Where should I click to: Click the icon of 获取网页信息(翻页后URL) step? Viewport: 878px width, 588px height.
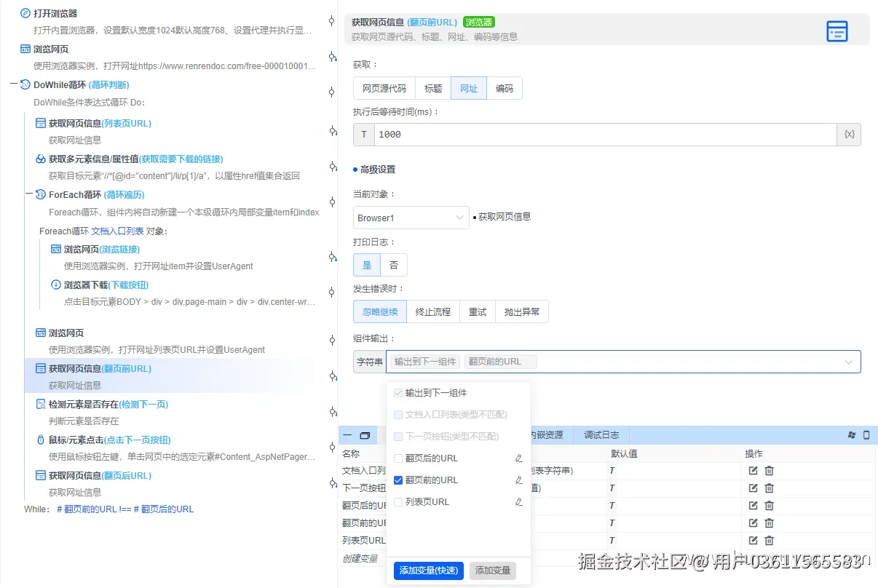41,475
